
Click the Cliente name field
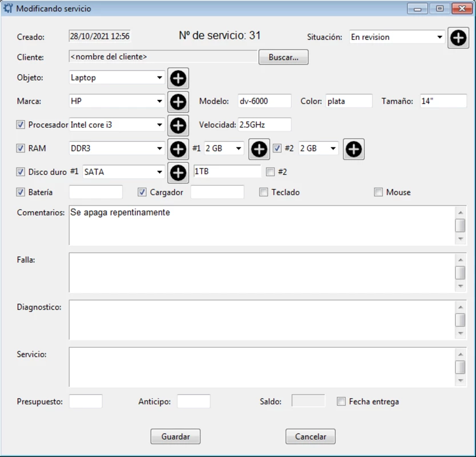pyautogui.click(x=163, y=57)
